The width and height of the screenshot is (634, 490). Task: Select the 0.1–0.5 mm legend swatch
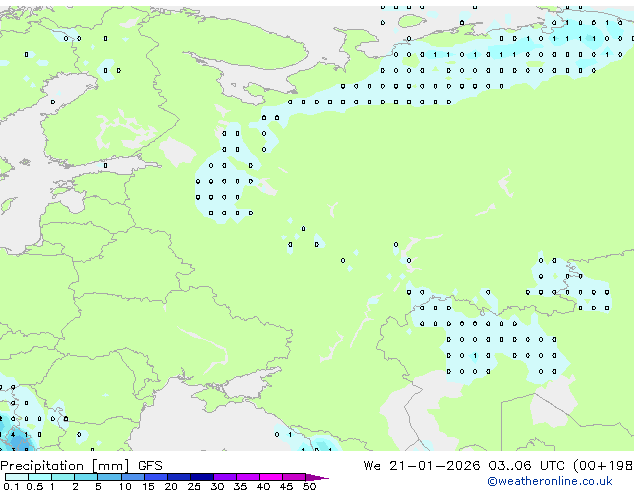point(17,477)
